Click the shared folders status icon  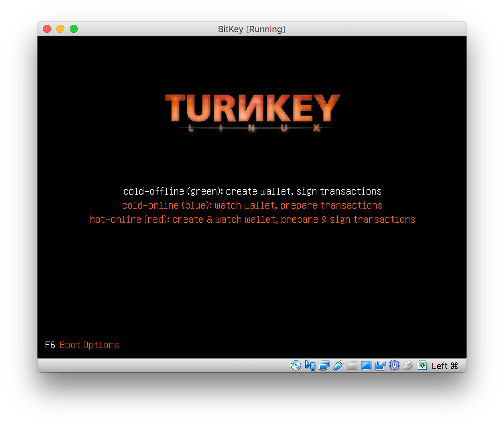(x=352, y=366)
